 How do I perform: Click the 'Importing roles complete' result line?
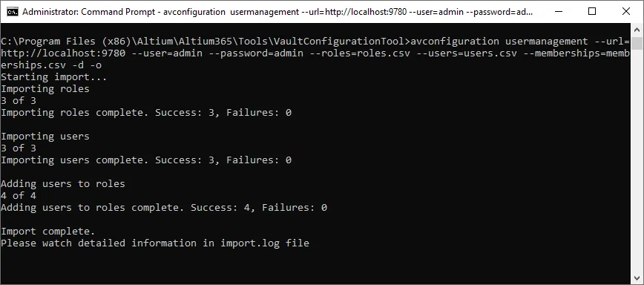pyautogui.click(x=146, y=113)
